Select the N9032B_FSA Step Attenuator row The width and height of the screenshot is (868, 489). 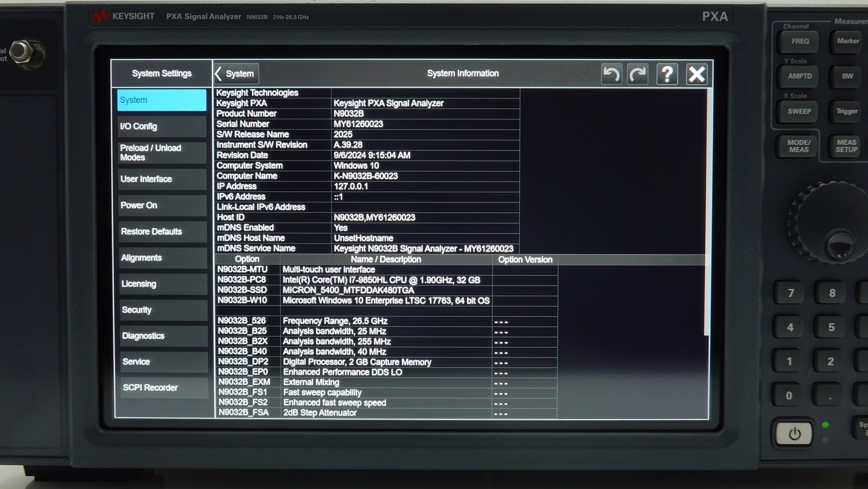coord(386,413)
